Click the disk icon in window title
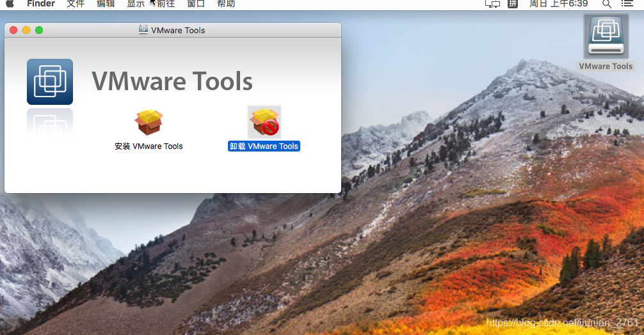644x335 pixels. tap(143, 30)
